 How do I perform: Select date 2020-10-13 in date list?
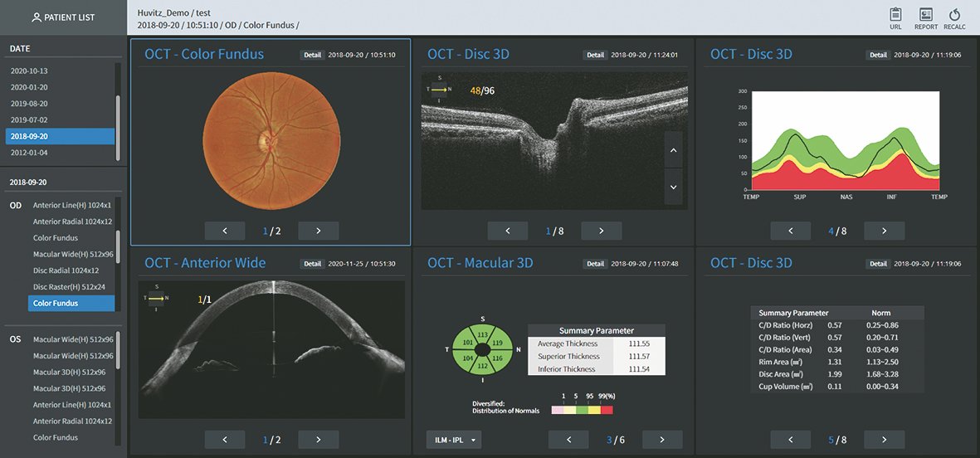click(29, 71)
